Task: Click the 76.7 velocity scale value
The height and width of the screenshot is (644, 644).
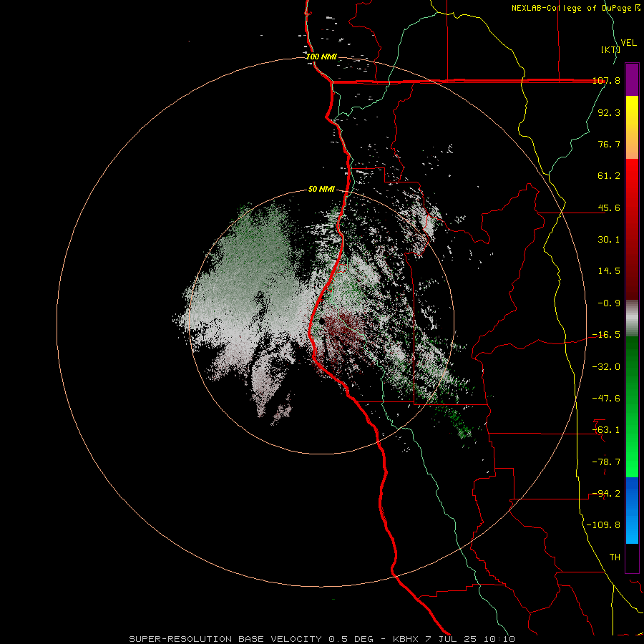Action: (609, 144)
